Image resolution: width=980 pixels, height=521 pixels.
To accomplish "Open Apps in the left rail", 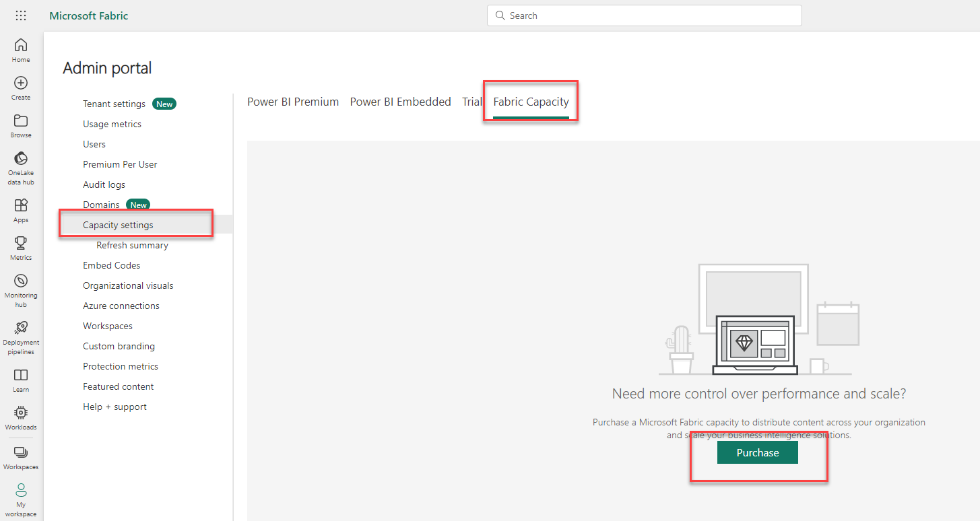I will pyautogui.click(x=21, y=211).
